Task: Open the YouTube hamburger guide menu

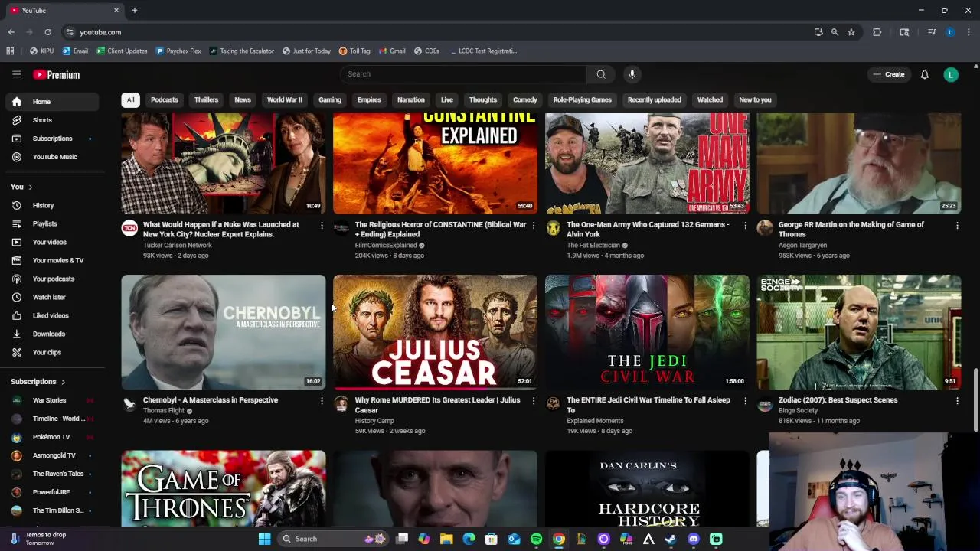Action: point(16,74)
